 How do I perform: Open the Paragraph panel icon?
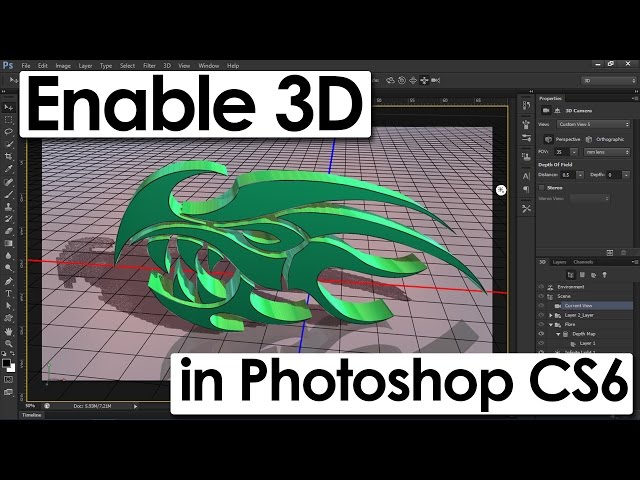(526, 189)
